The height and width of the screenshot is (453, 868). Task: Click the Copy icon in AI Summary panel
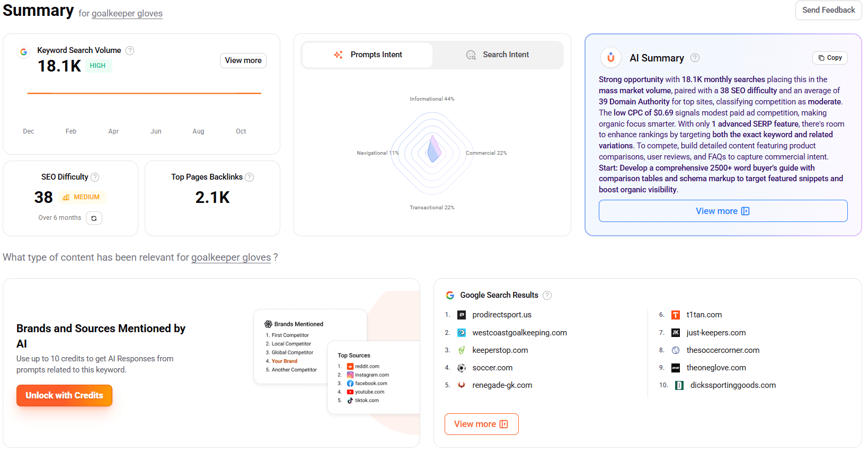coord(829,58)
